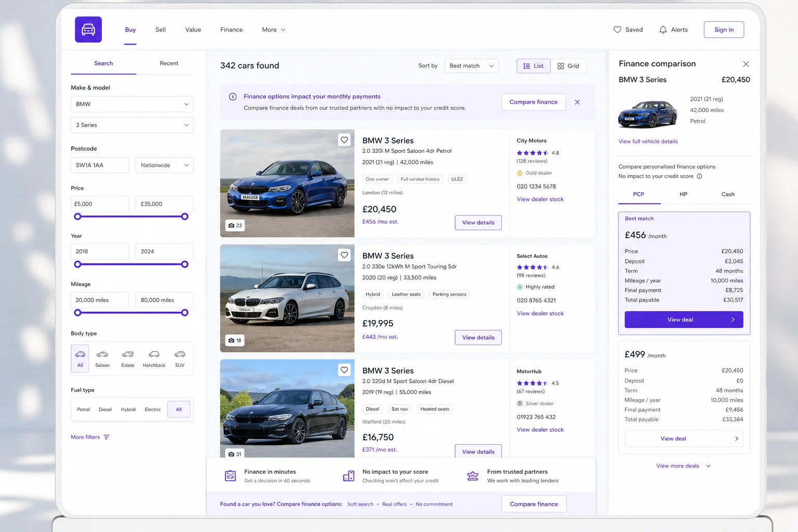Select Diesel fuel type

105,409
